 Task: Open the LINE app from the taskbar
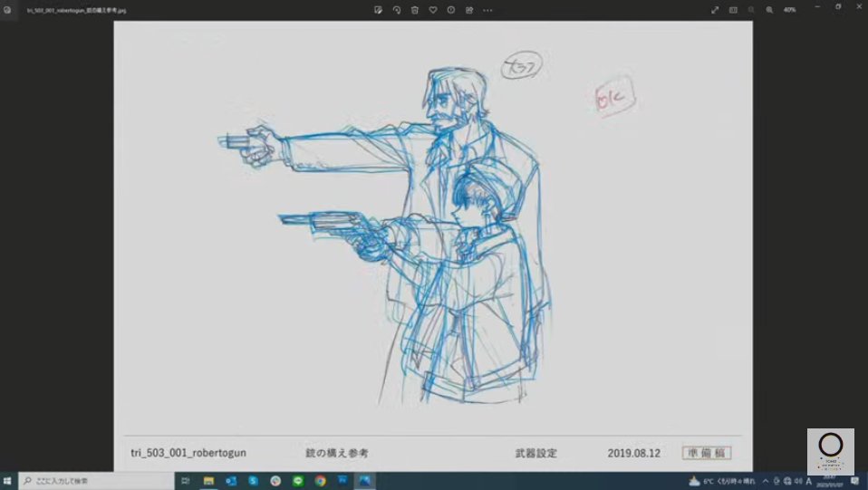[x=298, y=481]
